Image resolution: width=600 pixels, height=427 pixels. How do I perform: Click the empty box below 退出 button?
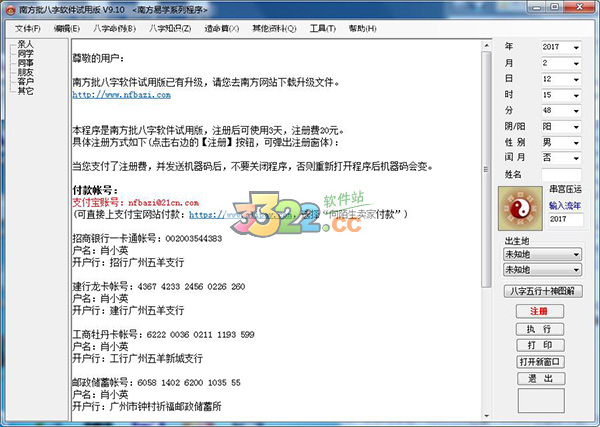pyautogui.click(x=541, y=401)
